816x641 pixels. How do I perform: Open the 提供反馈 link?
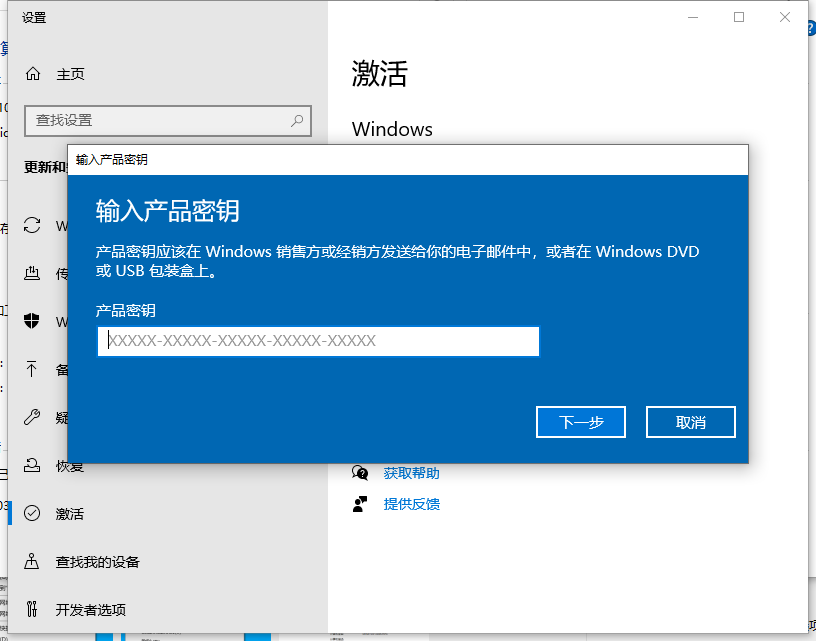(412, 504)
